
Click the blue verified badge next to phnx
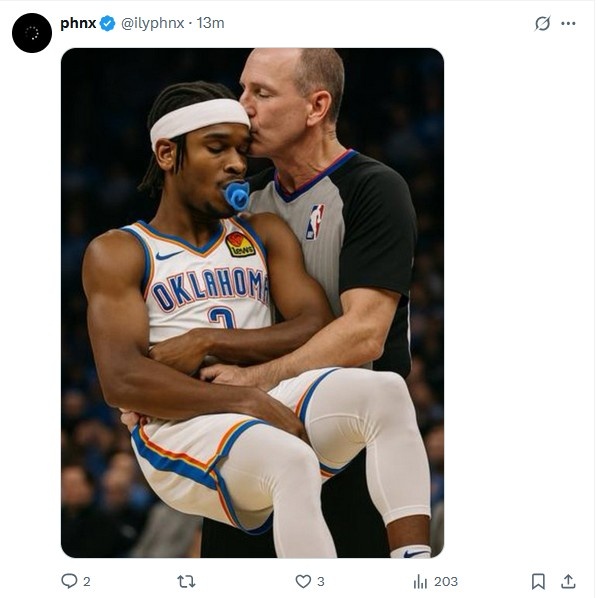pos(108,24)
